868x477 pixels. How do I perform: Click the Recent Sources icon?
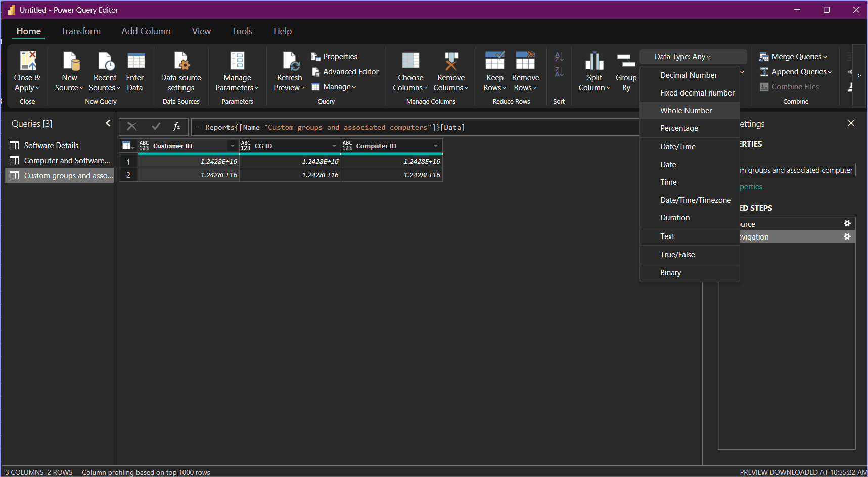click(x=105, y=60)
